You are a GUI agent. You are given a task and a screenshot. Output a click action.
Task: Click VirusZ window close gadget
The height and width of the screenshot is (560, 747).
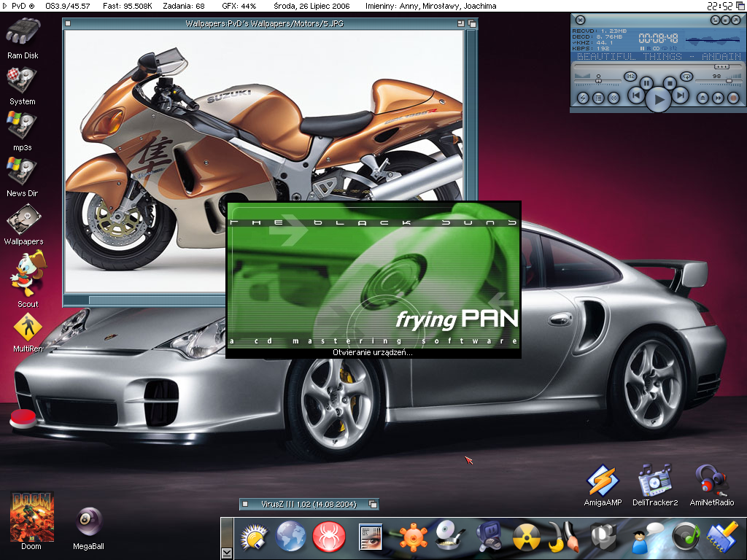[245, 504]
